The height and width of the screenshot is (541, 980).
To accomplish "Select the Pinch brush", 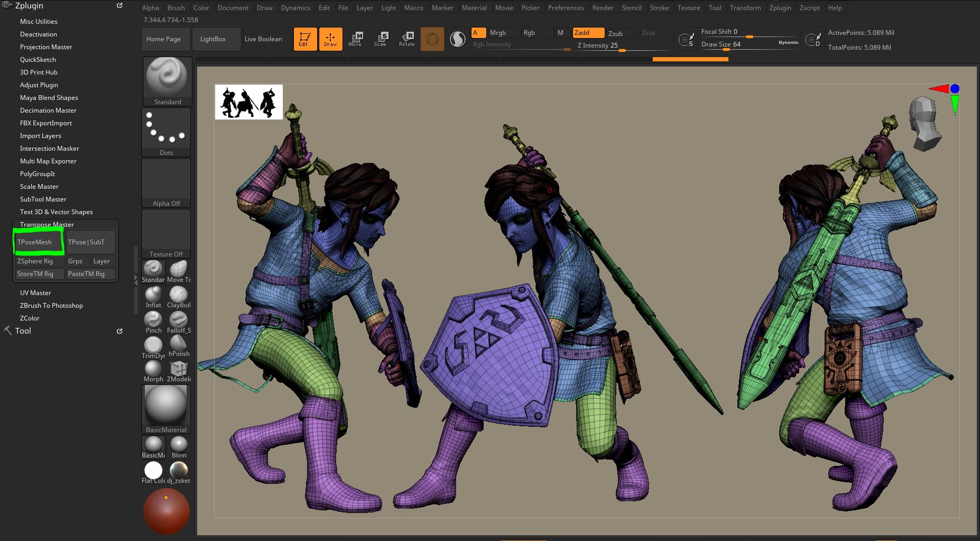I will (153, 323).
